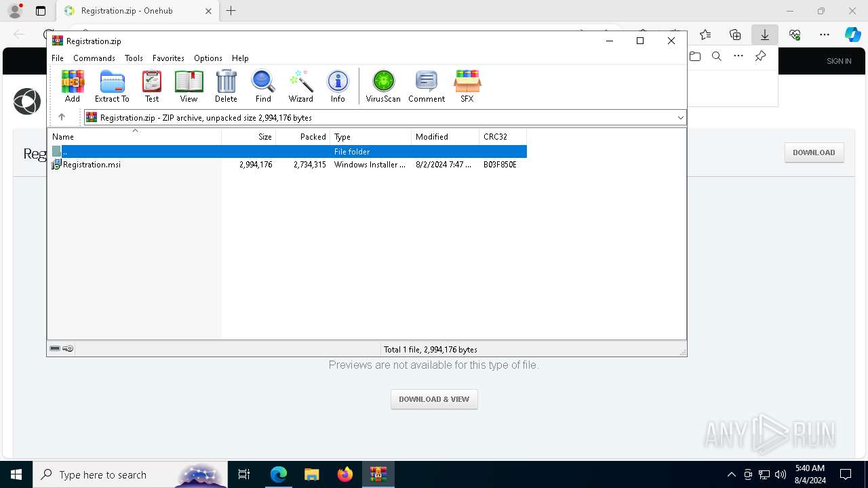868x488 pixels.
Task: Close the Onehub browser tab
Action: point(208,11)
